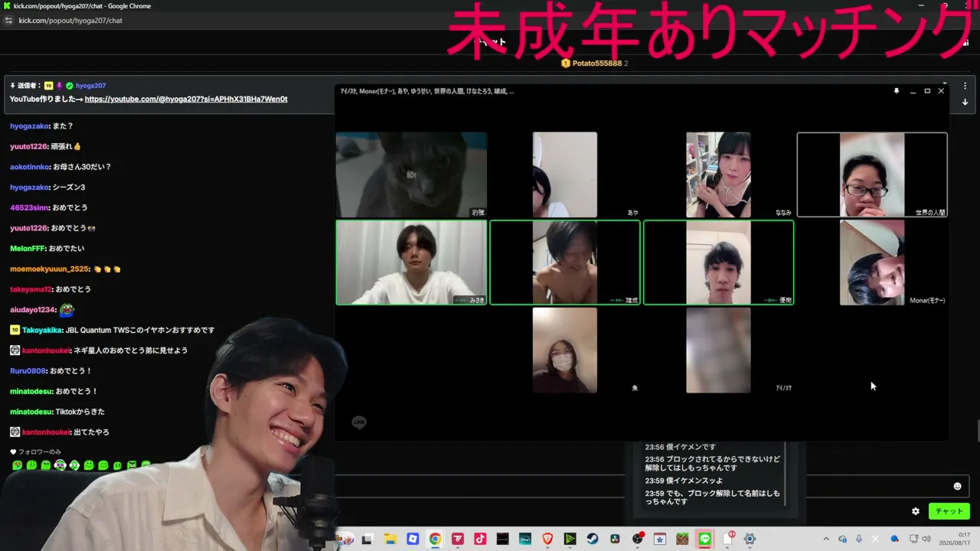Open the pinned YouTube channel link

coord(186,99)
